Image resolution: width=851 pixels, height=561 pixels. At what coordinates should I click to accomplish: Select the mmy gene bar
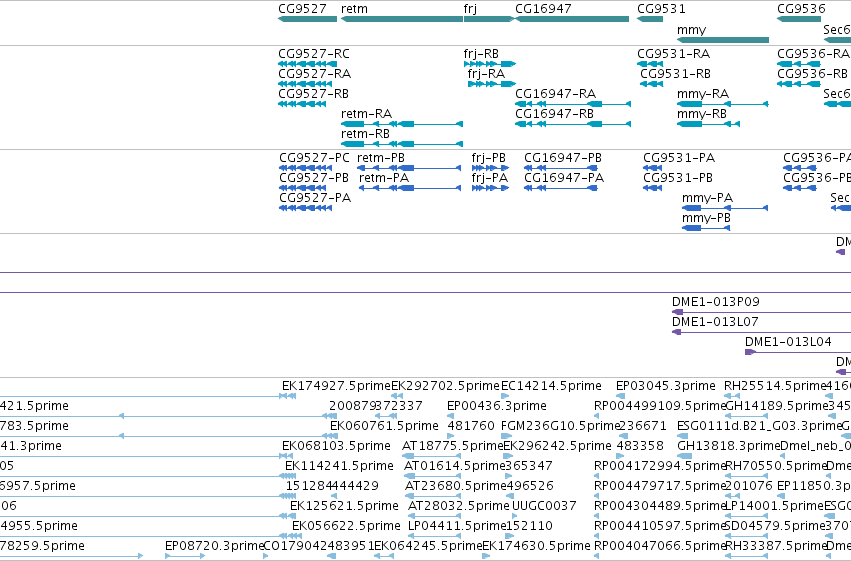[x=723, y=40]
